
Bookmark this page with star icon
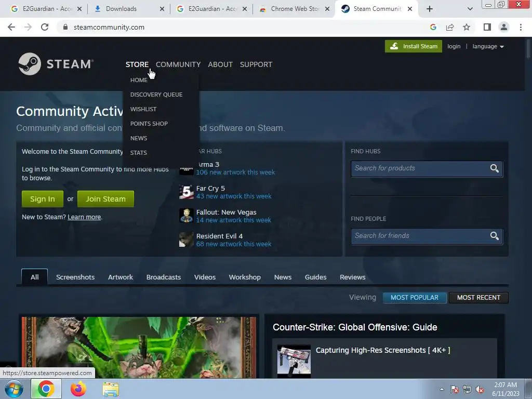467,27
